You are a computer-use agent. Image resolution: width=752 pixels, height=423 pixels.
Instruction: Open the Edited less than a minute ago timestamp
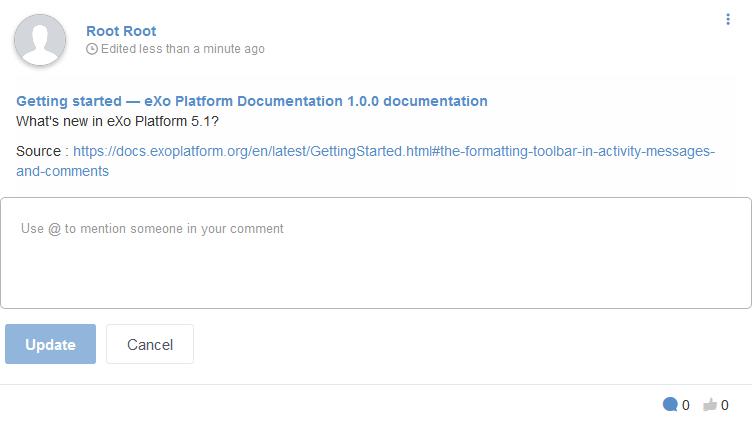[183, 49]
